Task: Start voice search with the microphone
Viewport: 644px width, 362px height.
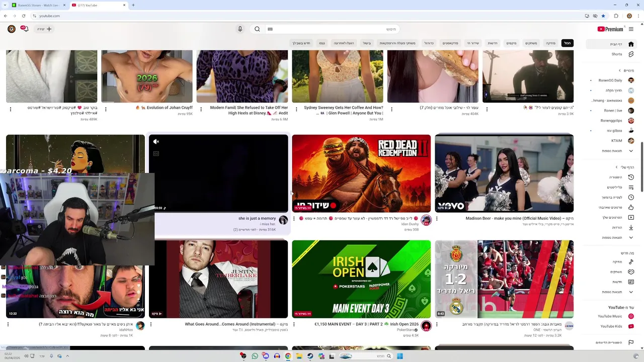Action: click(x=240, y=29)
